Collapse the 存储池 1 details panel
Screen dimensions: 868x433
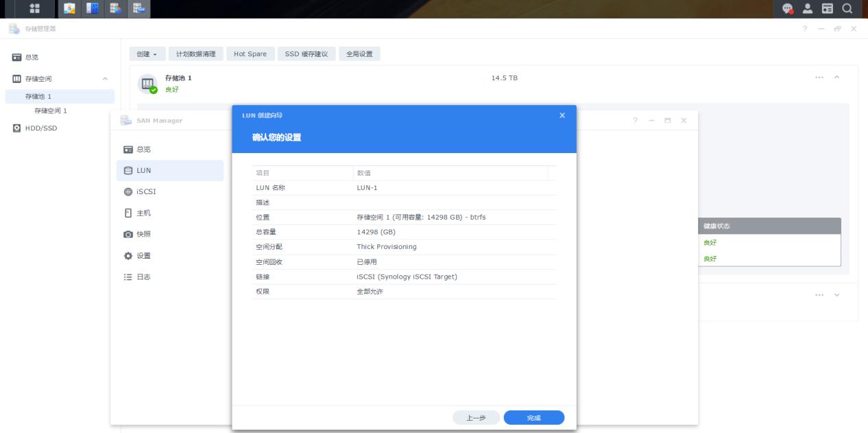point(836,78)
